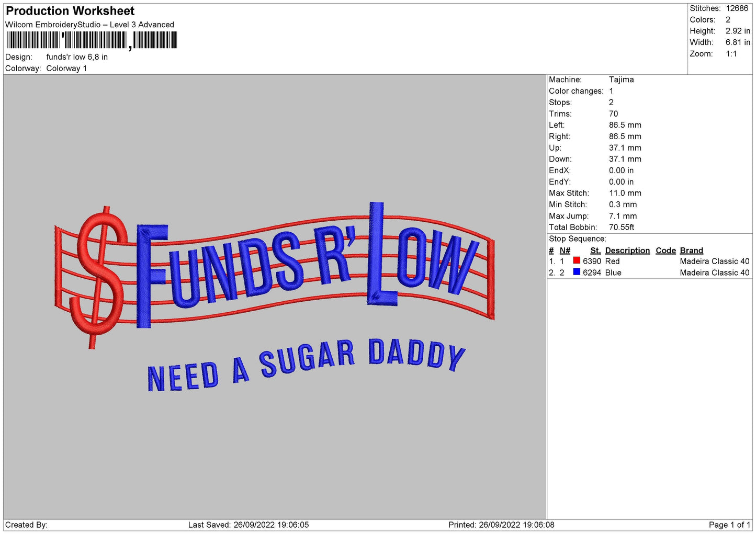The height and width of the screenshot is (534, 756).
Task: Click the Max Jump value '7.1 mm'
Action: (623, 216)
